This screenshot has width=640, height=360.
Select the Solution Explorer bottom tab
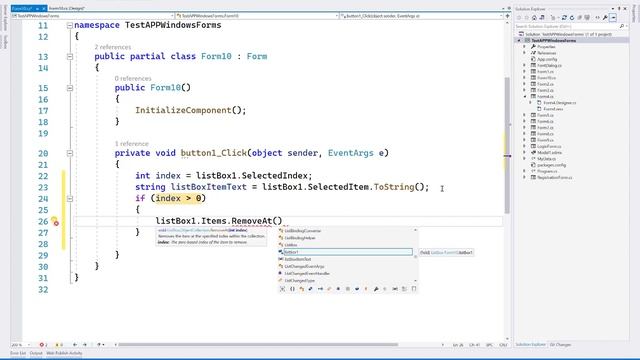click(x=530, y=345)
